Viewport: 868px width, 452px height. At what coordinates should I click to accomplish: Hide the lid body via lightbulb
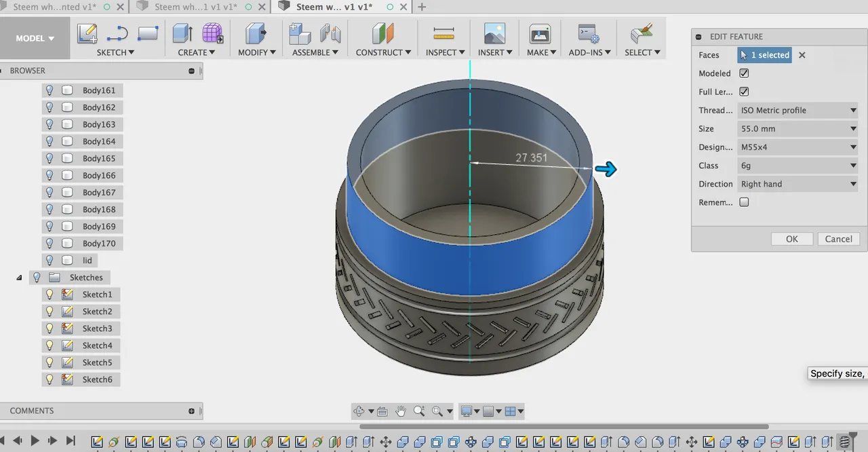click(x=49, y=260)
